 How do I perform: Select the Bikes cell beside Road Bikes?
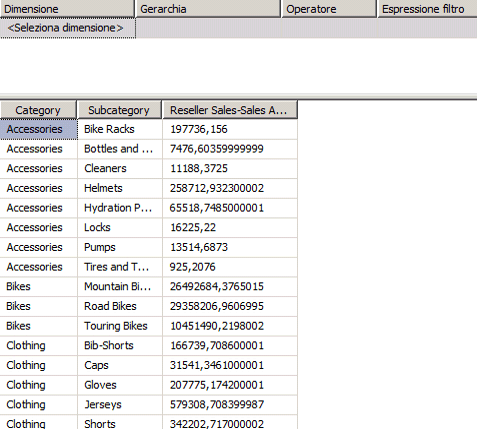point(39,306)
